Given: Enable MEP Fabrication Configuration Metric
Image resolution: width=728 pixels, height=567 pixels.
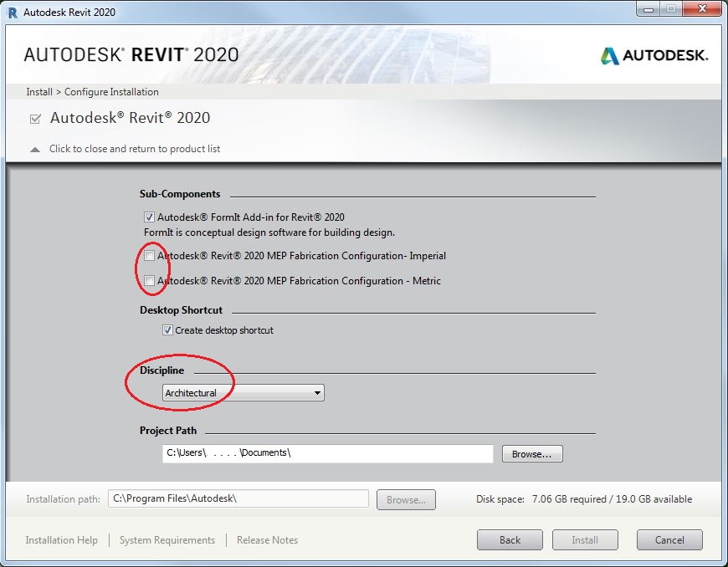Looking at the screenshot, I should coord(150,281).
